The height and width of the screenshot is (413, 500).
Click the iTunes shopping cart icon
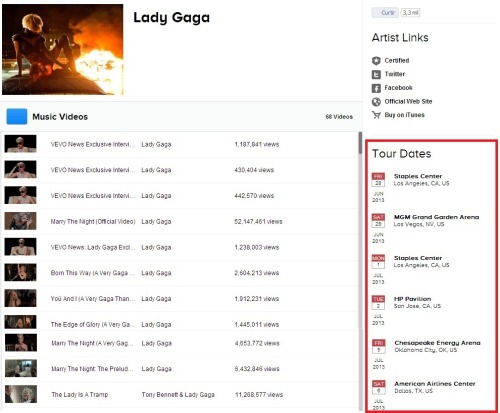(376, 115)
